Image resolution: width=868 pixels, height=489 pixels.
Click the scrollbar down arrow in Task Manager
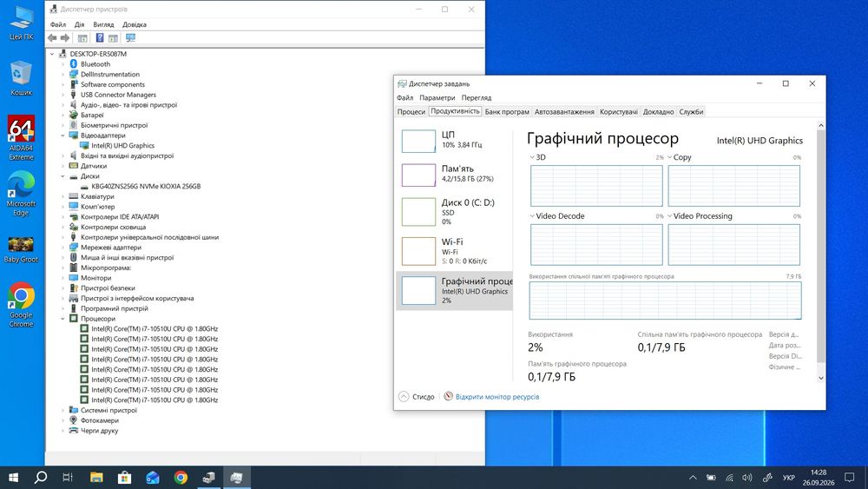tap(821, 378)
